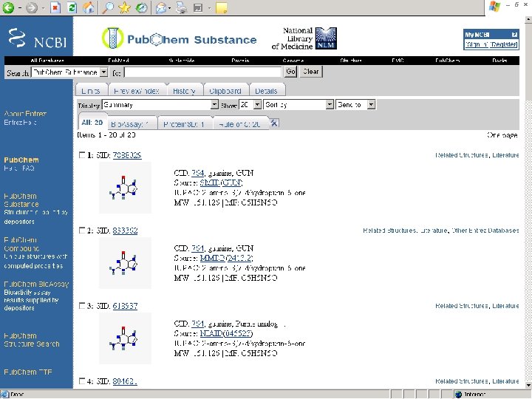Screen dimensions: 532x399
Task: Open PubChem BioAssay link in sidebar
Action: 36,284
